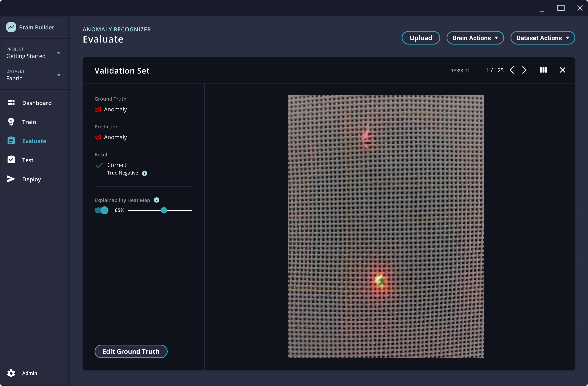Select the Evaluate menu item in sidebar
The height and width of the screenshot is (386, 588).
click(34, 141)
